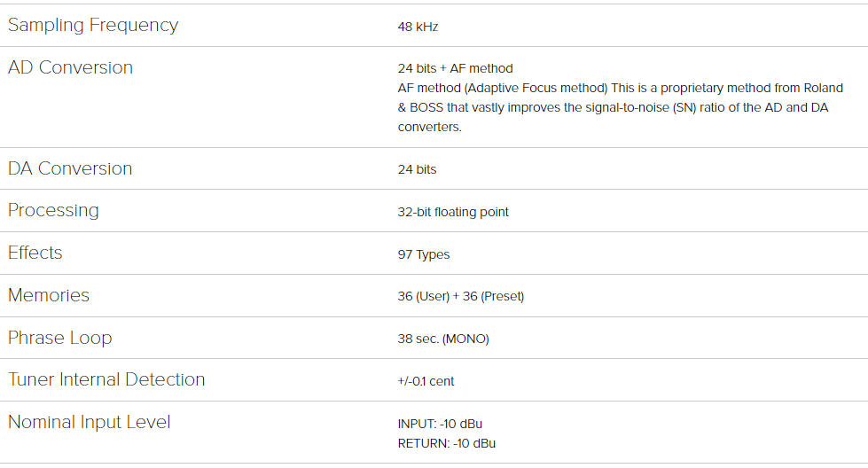The image size is (868, 468).
Task: Select the 'INPUT: -10 dBu' line
Action: point(440,424)
